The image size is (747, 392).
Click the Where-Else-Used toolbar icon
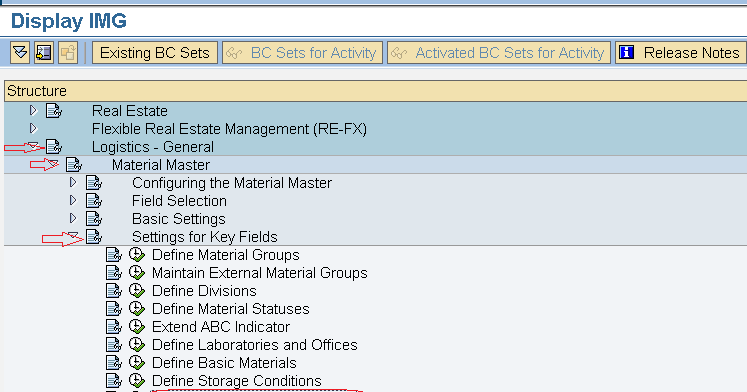[x=68, y=52]
